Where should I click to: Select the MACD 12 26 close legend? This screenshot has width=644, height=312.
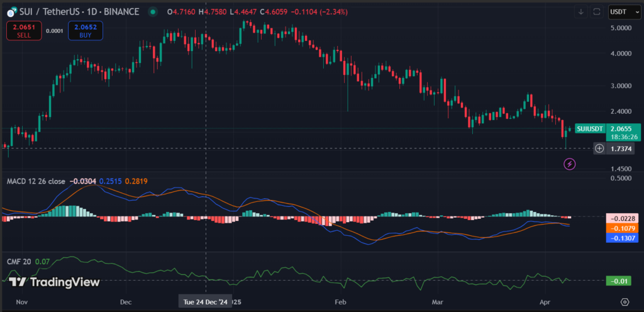click(x=35, y=181)
